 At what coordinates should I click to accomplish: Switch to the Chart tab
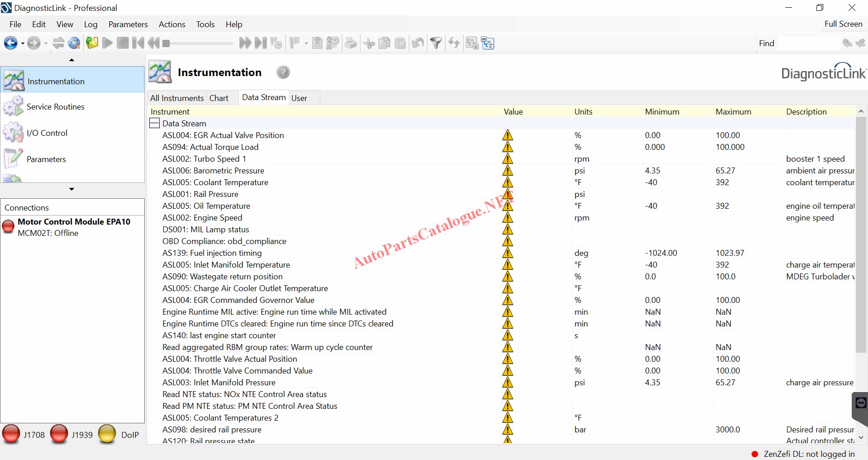(x=219, y=98)
